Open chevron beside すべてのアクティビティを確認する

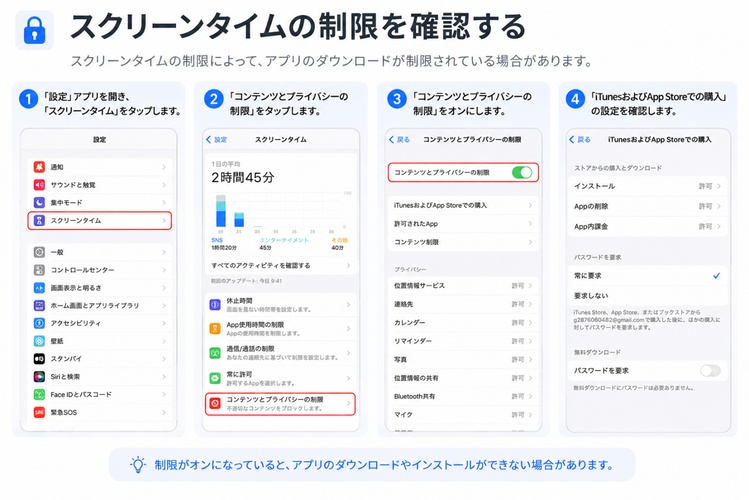348,266
